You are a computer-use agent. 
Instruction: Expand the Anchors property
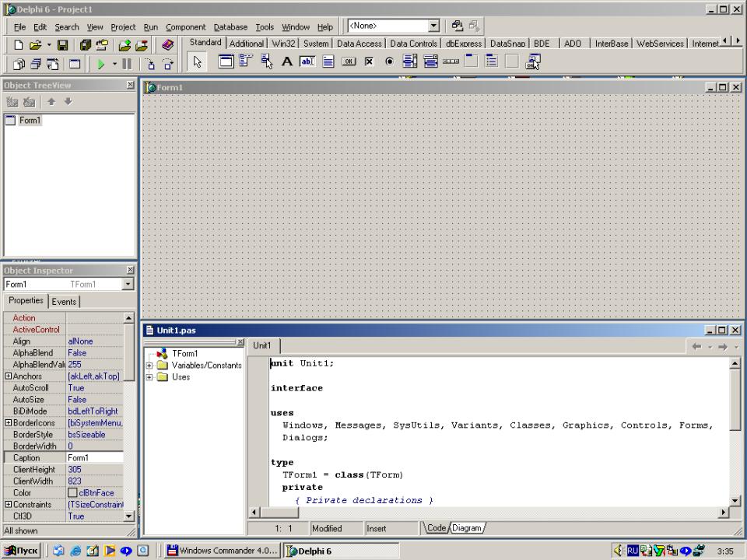point(8,376)
